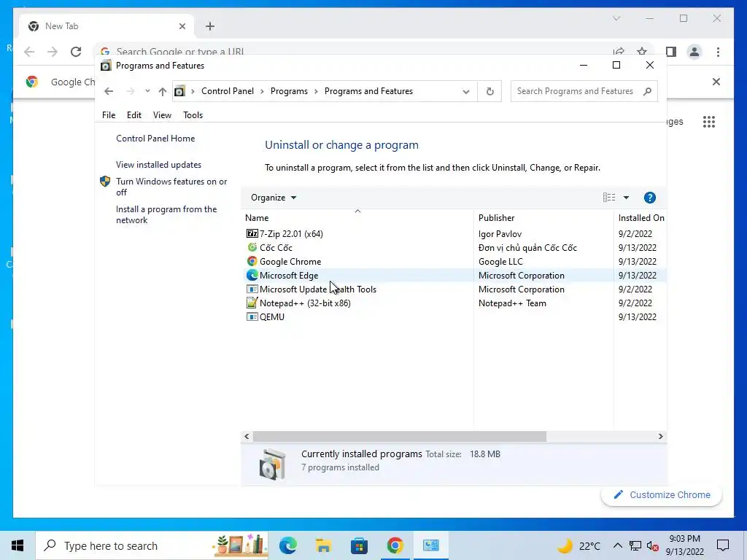Open the File menu

(109, 114)
